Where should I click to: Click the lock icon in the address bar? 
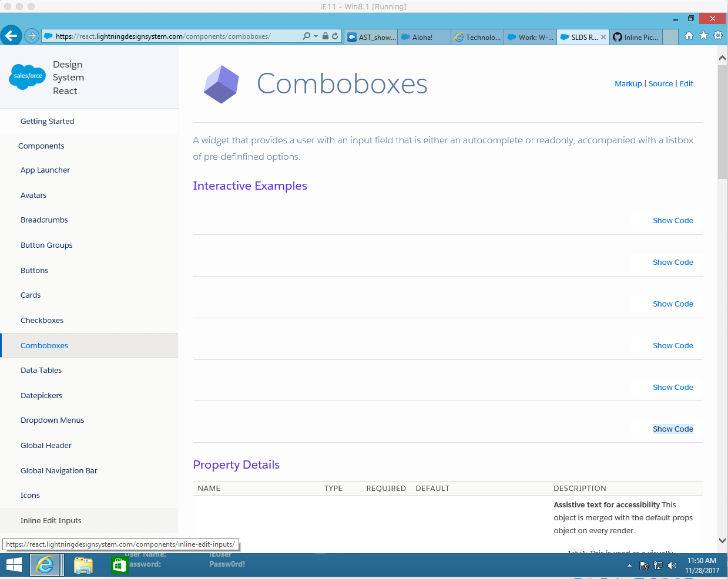[x=326, y=35]
